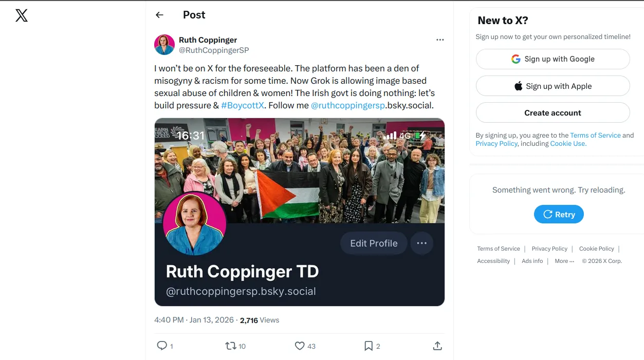The image size is (644, 360).
Task: Repost using the retweet icon
Action: 231,346
